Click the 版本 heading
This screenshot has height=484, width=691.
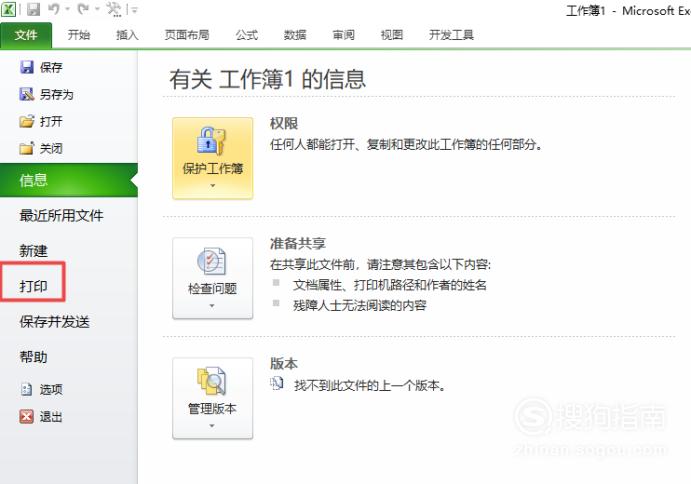click(x=284, y=364)
